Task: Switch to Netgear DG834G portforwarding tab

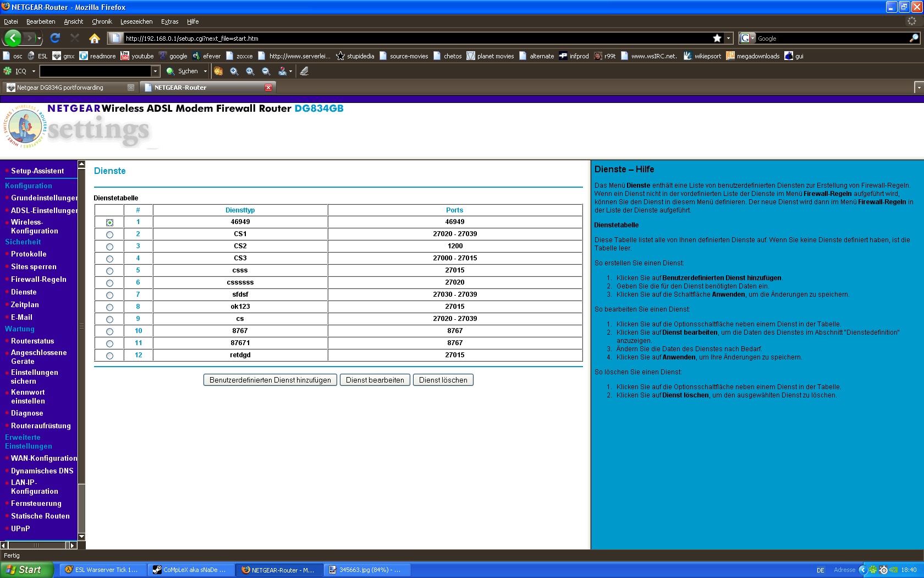Action: [61, 88]
